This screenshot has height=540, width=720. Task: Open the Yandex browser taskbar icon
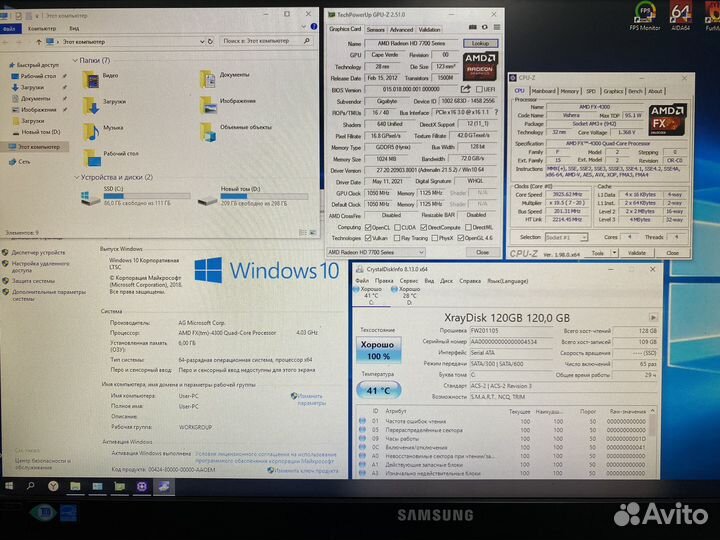[53, 486]
